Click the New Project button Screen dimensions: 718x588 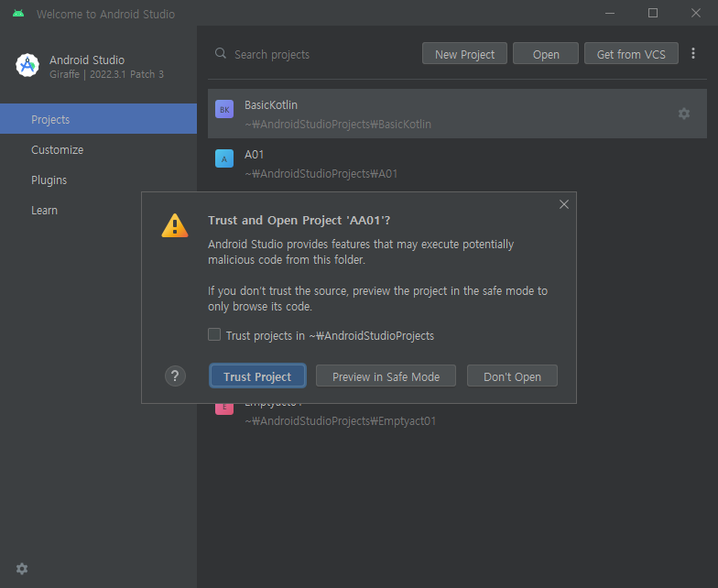tap(465, 53)
